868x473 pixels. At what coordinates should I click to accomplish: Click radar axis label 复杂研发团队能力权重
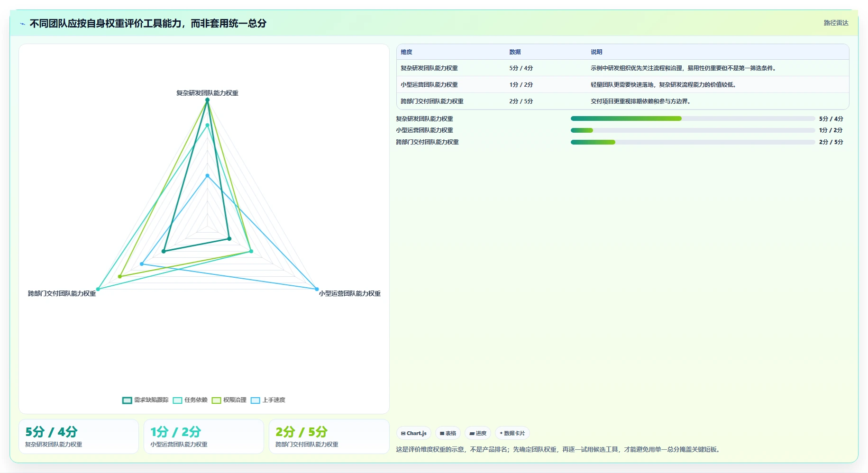[207, 93]
